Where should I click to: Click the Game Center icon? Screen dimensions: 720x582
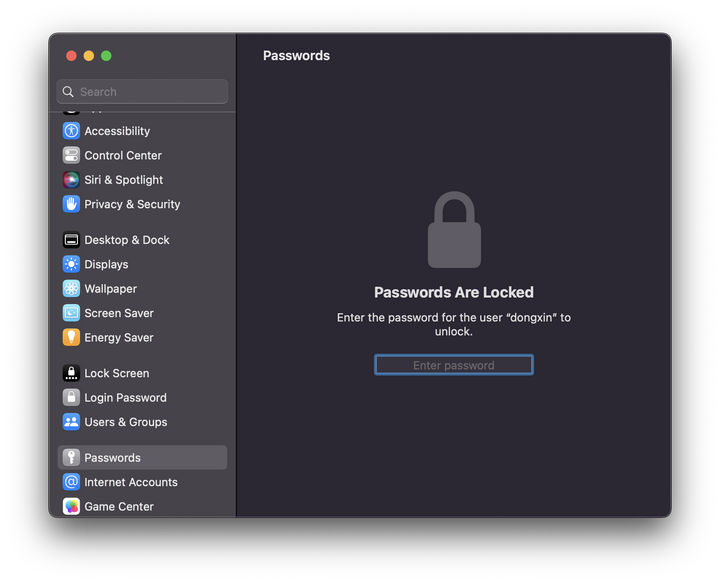(71, 506)
